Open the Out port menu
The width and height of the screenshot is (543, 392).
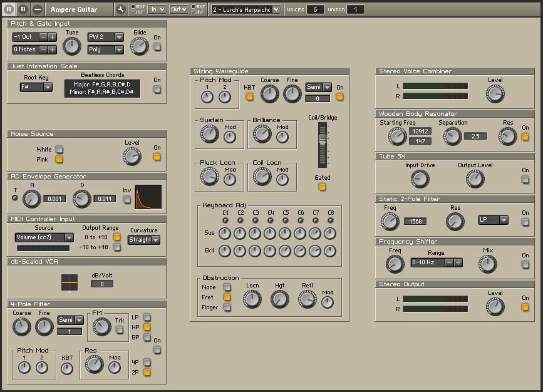[x=178, y=9]
